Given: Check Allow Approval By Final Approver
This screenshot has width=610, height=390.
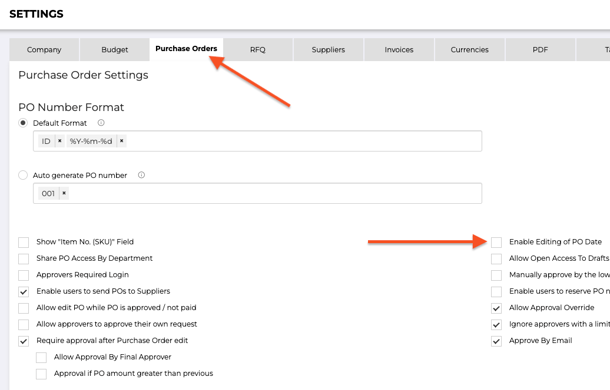Looking at the screenshot, I should point(41,357).
